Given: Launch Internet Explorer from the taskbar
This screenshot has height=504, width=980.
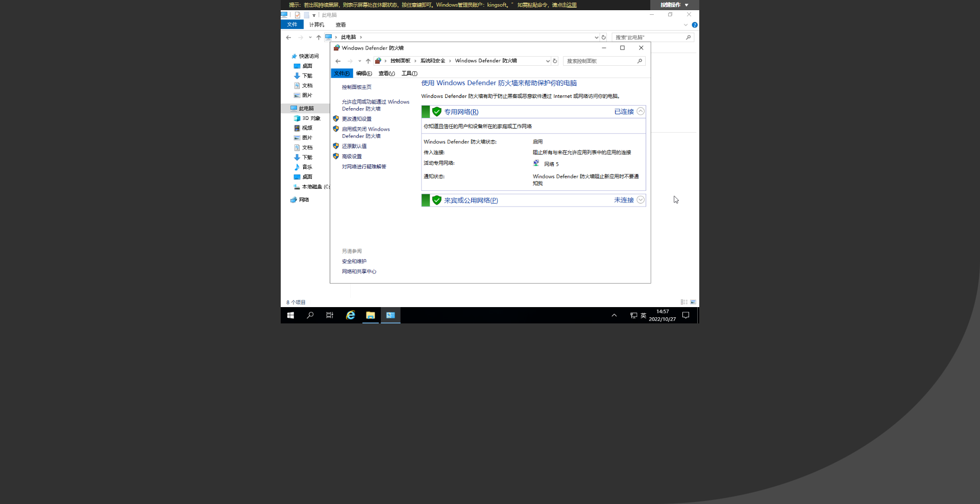Looking at the screenshot, I should point(351,315).
